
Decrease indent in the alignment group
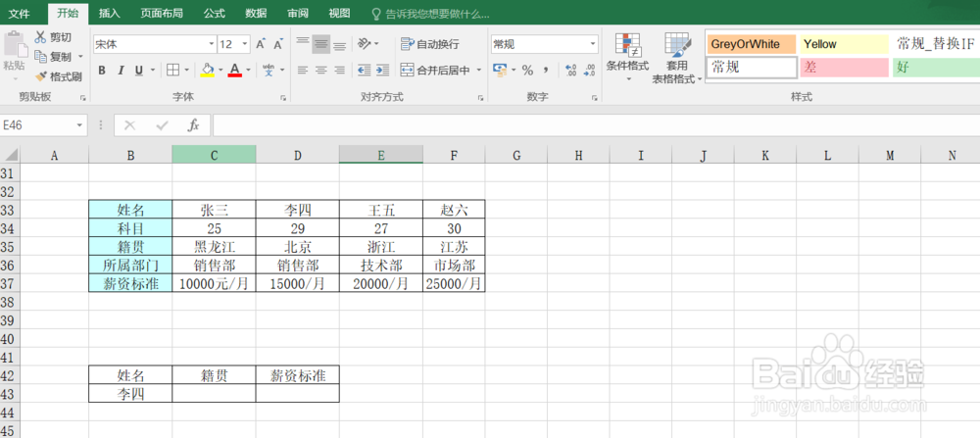point(365,70)
